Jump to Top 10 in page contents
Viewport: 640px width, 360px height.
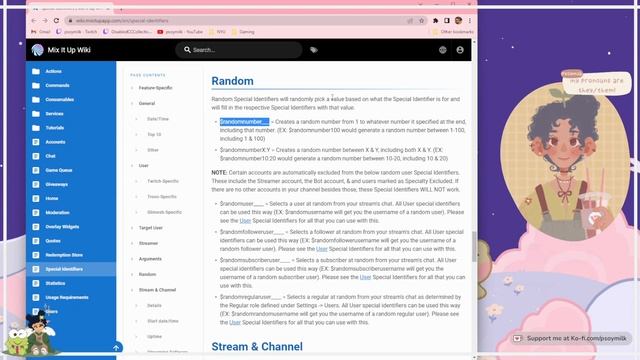coord(154,134)
